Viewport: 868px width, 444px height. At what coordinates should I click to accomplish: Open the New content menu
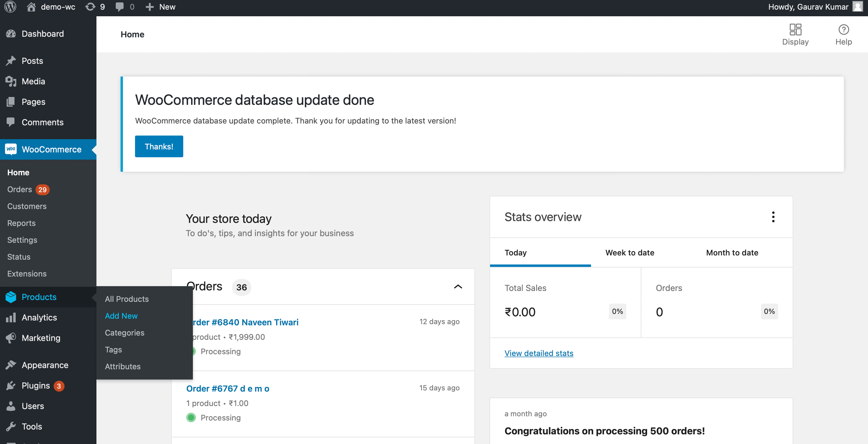tap(161, 7)
